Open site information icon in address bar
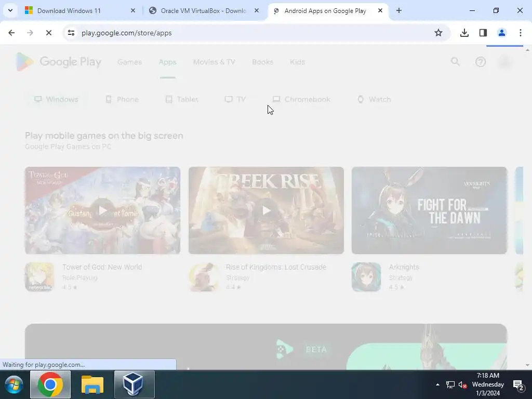The height and width of the screenshot is (399, 532). 71,33
